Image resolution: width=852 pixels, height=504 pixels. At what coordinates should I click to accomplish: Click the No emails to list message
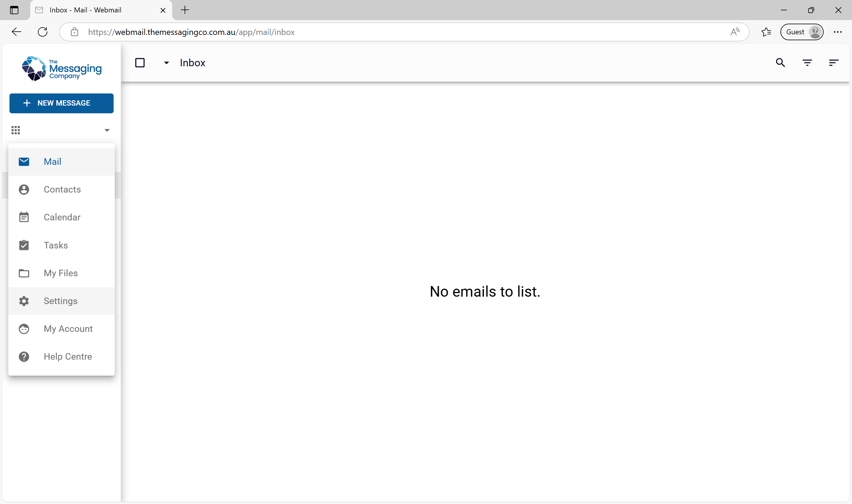[485, 292]
